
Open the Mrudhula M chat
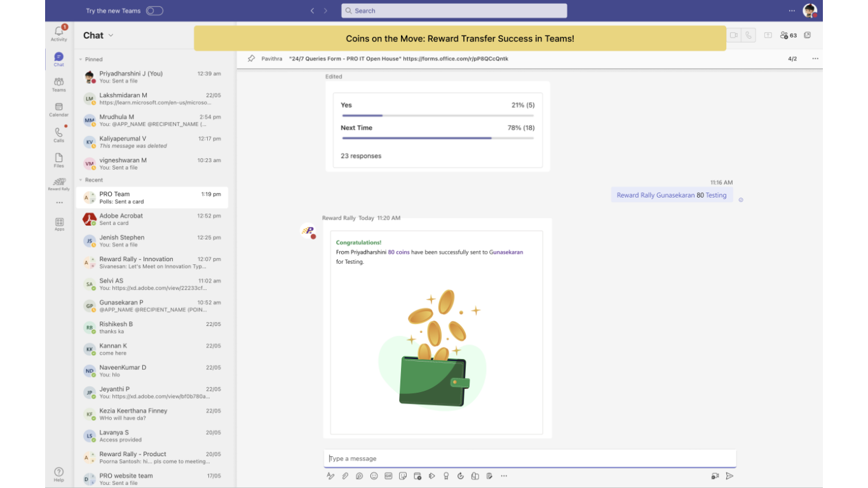tap(152, 120)
